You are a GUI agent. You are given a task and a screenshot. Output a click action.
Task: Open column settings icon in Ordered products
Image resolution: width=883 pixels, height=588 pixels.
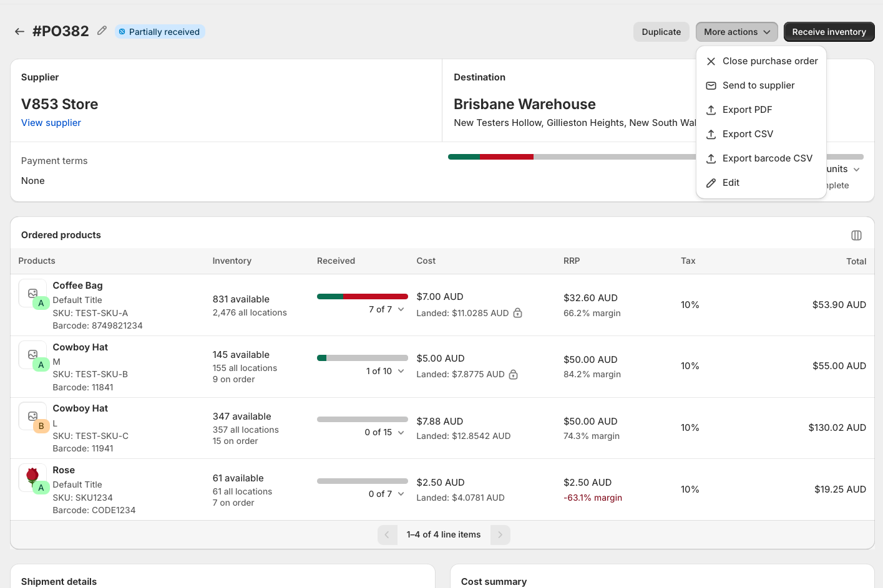856,235
